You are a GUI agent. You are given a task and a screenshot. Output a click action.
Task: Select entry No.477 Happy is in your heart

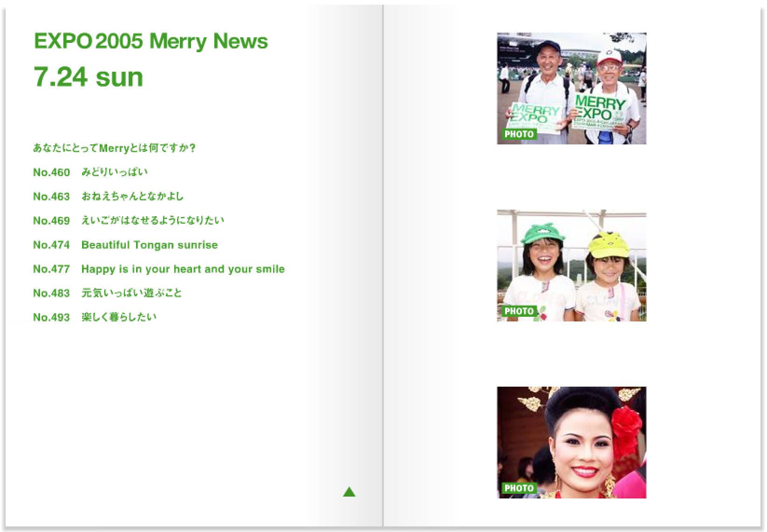[x=158, y=269]
